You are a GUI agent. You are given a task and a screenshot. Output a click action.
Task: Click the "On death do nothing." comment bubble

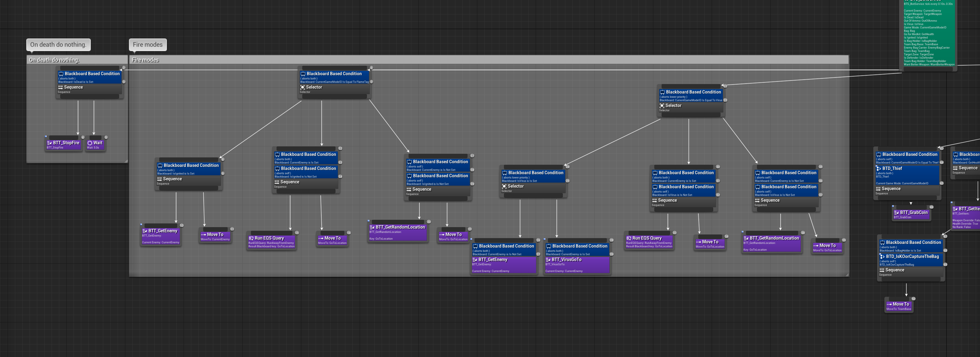pos(58,45)
